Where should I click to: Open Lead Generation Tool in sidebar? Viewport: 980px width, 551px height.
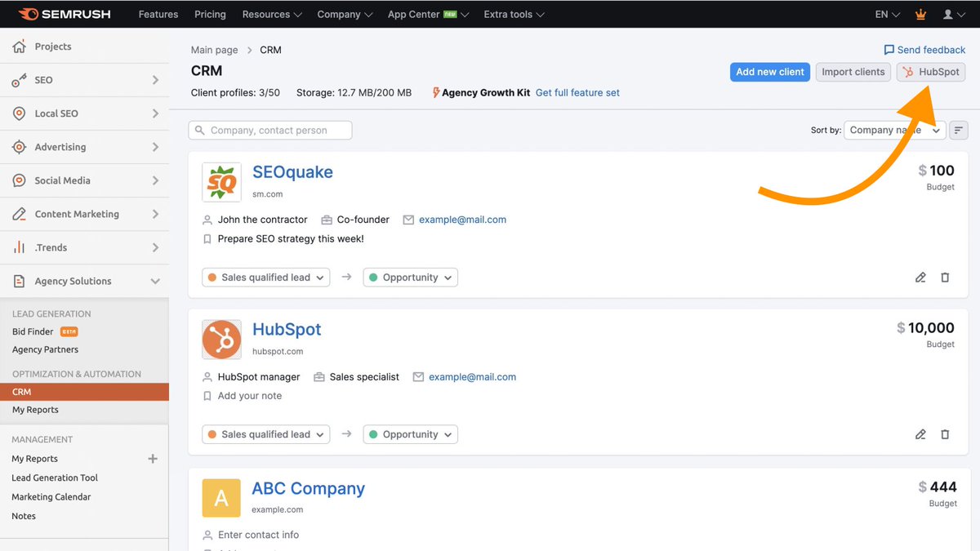pyautogui.click(x=55, y=478)
